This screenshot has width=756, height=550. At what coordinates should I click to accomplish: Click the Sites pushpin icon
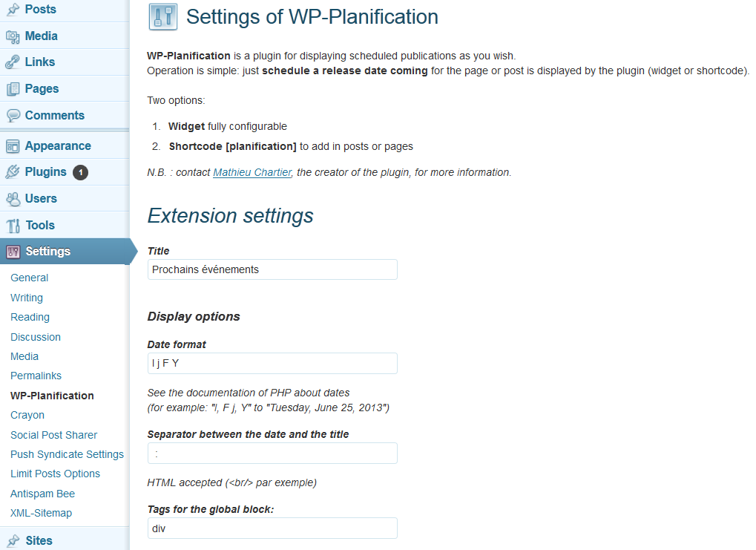(x=13, y=541)
